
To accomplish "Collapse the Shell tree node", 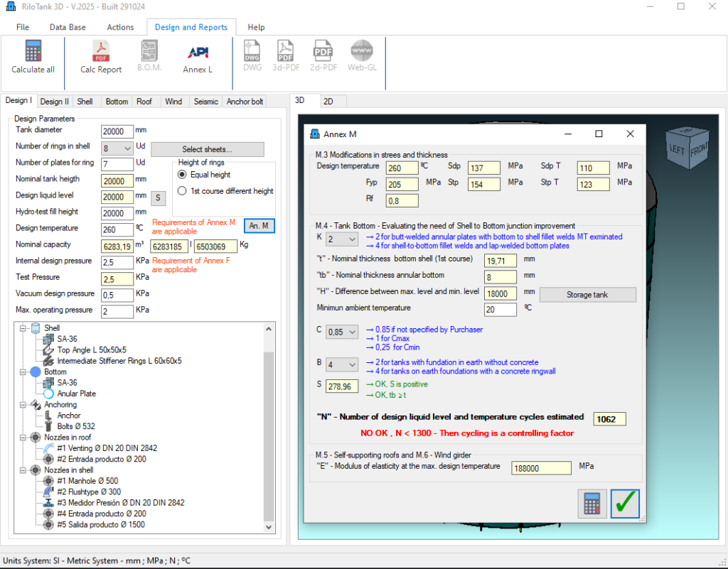I will [x=23, y=328].
